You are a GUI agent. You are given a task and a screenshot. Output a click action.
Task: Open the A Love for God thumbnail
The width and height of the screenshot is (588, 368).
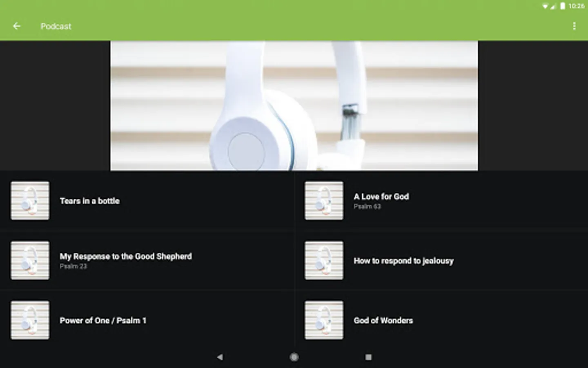324,201
